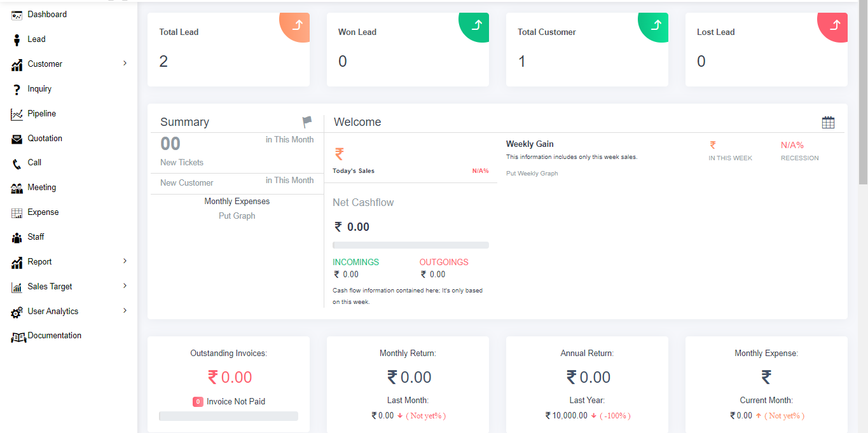868x433 pixels.
Task: Click the Call phone icon
Action: (x=17, y=163)
